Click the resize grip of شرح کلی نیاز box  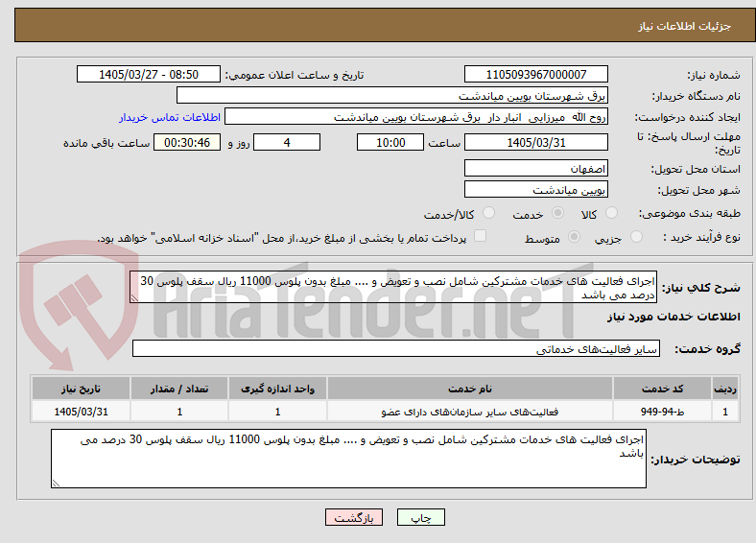[134, 298]
